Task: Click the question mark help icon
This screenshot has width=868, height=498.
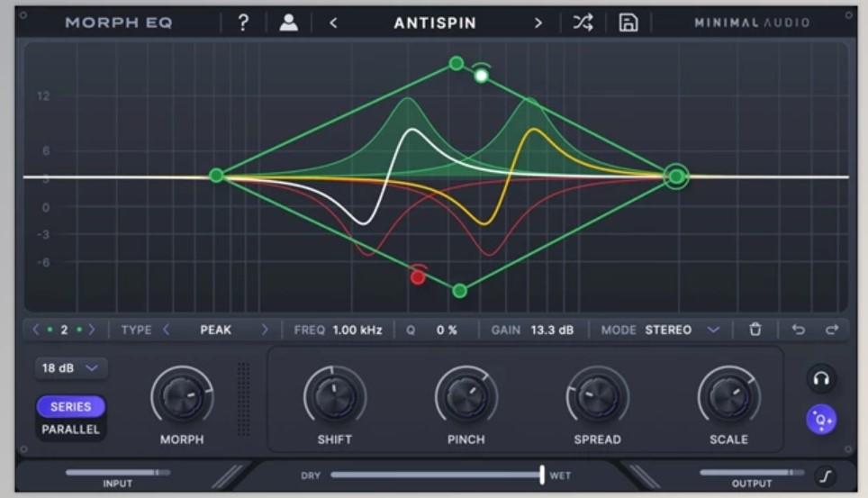Action: coord(243,23)
